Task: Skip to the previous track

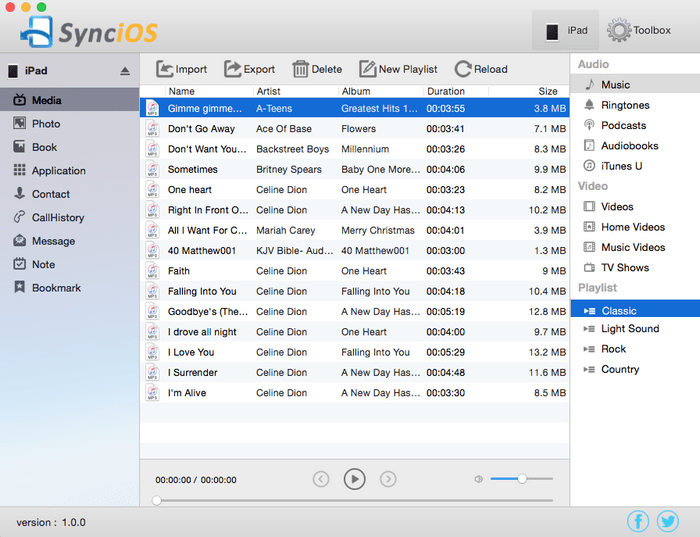Action: tap(321, 479)
